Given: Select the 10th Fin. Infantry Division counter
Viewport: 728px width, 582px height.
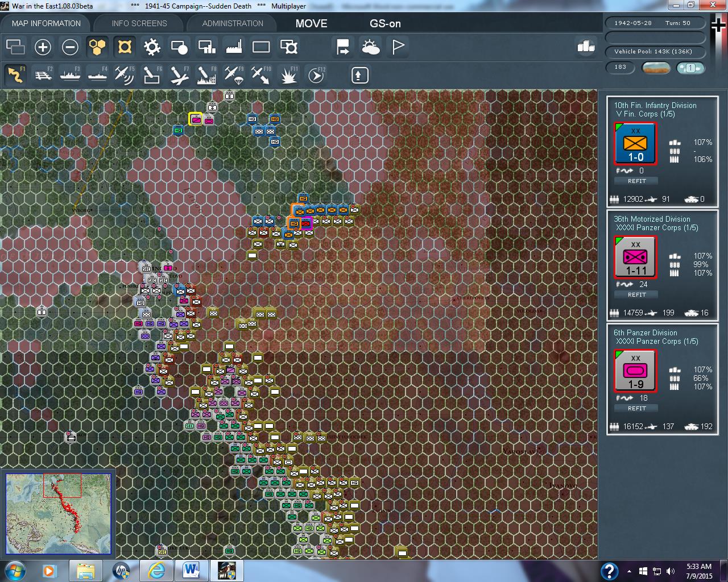Looking at the screenshot, I should 635,144.
